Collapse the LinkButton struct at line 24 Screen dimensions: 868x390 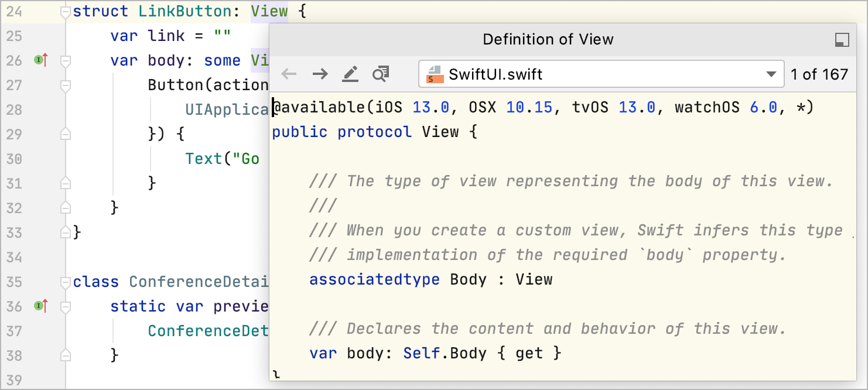click(x=66, y=12)
